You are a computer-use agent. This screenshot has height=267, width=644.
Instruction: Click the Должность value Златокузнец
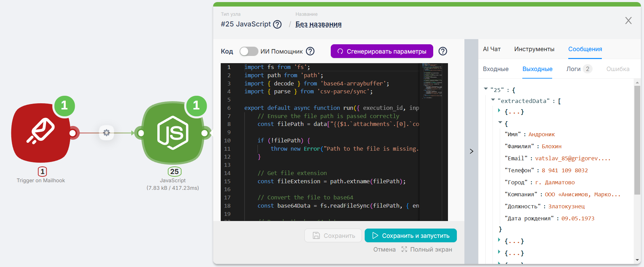point(566,207)
